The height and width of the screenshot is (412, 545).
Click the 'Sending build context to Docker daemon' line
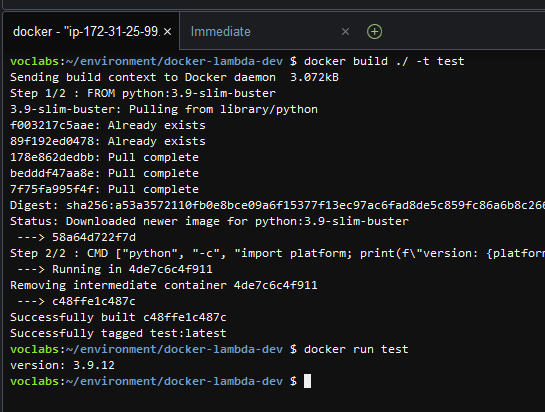pos(174,77)
